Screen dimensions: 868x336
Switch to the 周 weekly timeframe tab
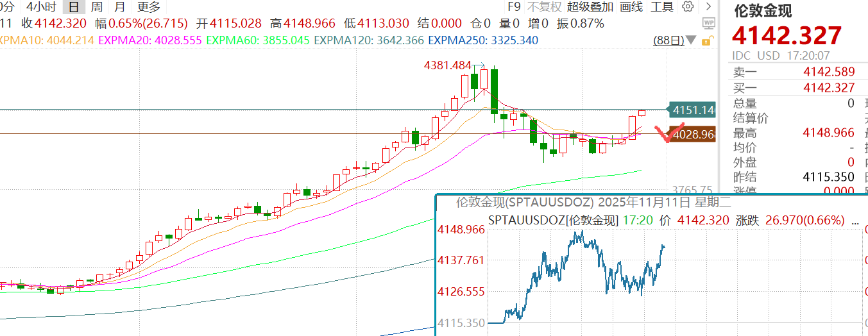point(96,7)
